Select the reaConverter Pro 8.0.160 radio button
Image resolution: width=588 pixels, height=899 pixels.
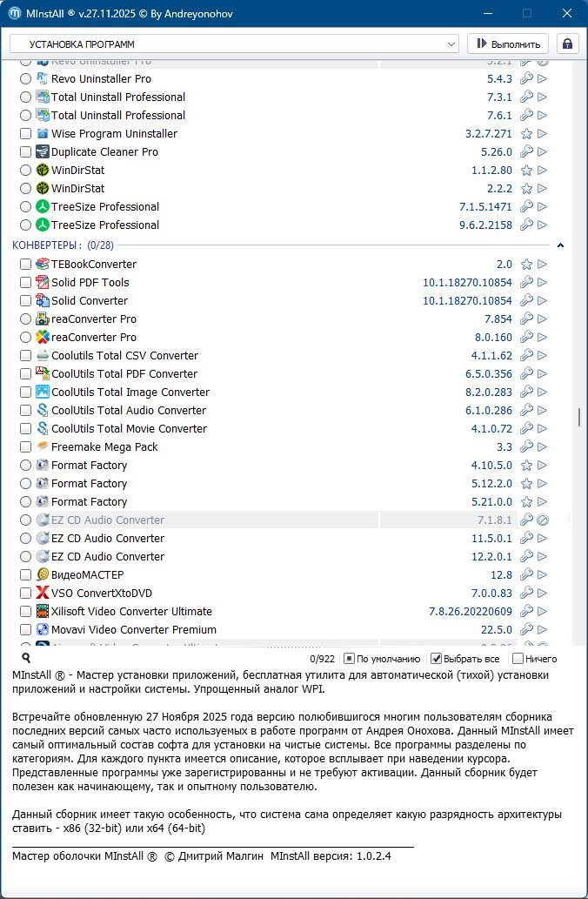[x=25, y=338]
